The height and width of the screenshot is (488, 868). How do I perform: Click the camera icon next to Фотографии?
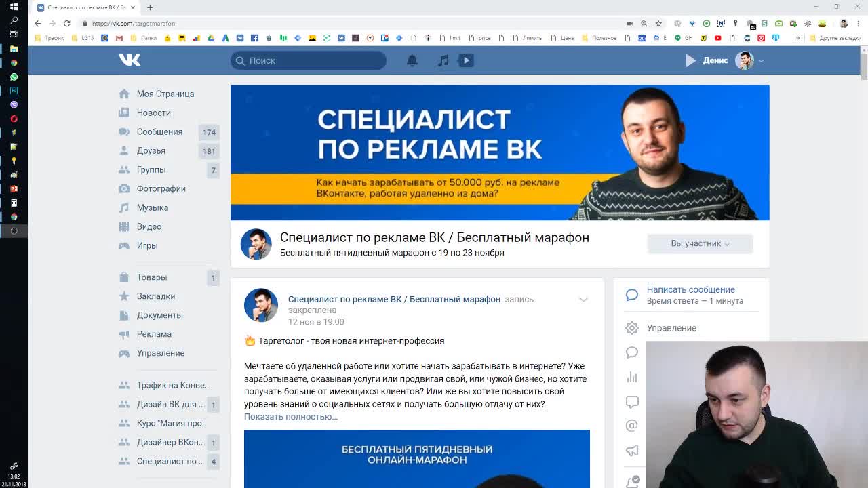124,188
